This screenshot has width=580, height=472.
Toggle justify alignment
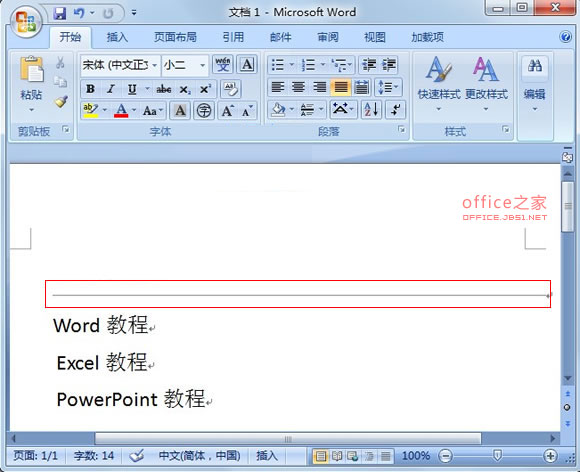click(340, 87)
